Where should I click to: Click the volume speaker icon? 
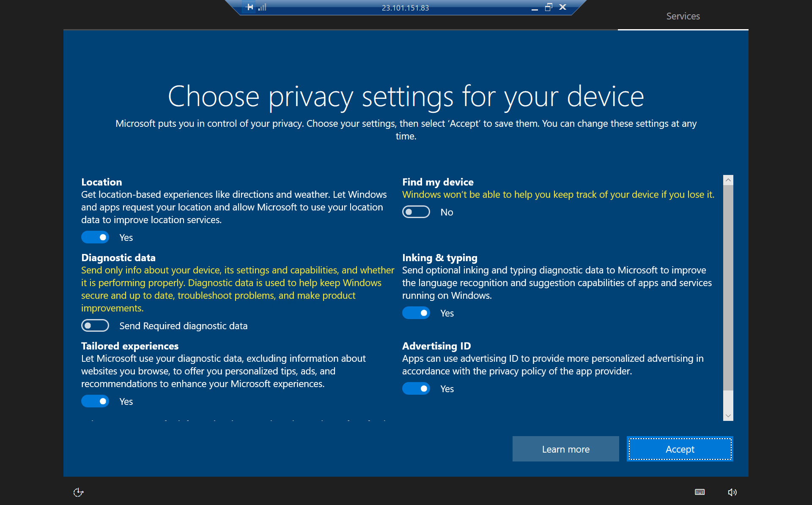point(732,492)
